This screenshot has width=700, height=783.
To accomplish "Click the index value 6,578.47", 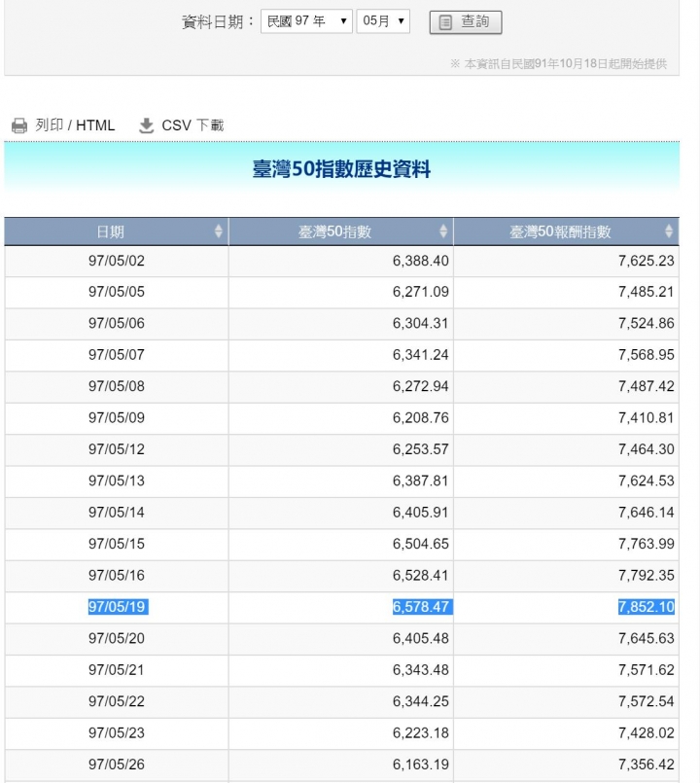I will click(422, 607).
